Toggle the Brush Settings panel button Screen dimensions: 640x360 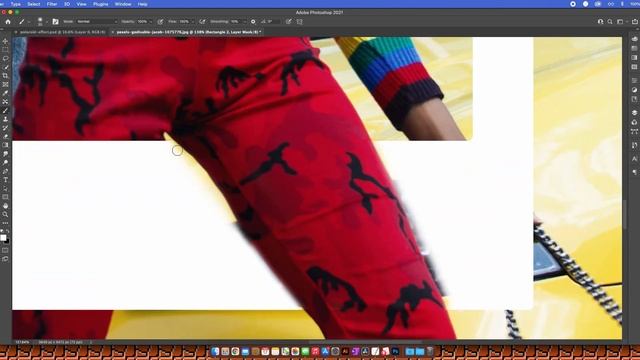[x=56, y=22]
